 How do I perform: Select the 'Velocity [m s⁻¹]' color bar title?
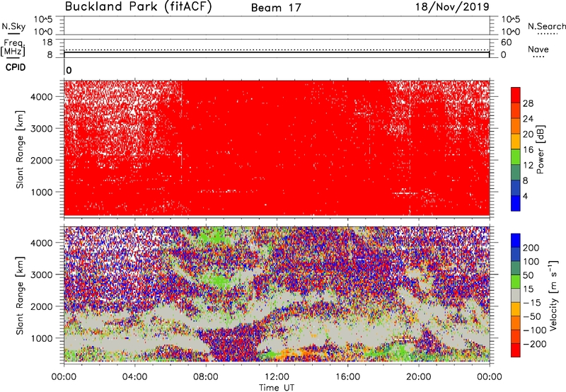pyautogui.click(x=554, y=295)
